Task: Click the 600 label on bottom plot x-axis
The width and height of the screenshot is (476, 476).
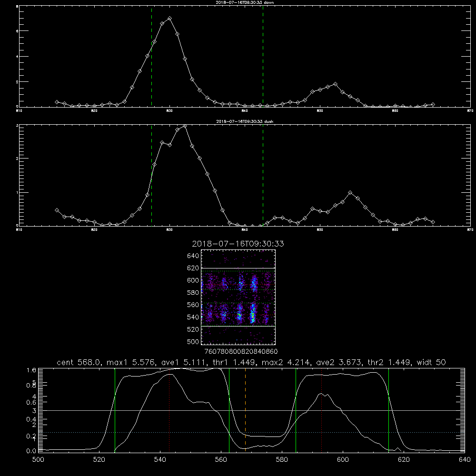Action: tap(343, 460)
